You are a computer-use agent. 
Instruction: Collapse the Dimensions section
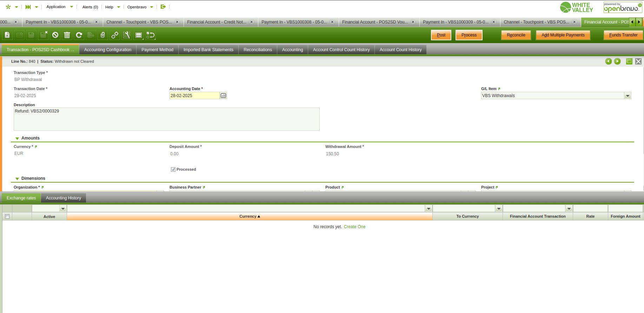tap(17, 179)
